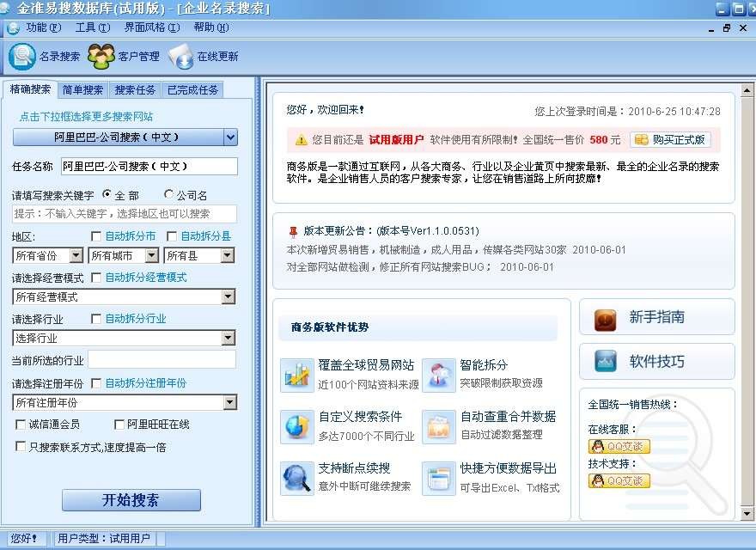
Task: Click 新手指南 orange icon
Action: point(605,321)
